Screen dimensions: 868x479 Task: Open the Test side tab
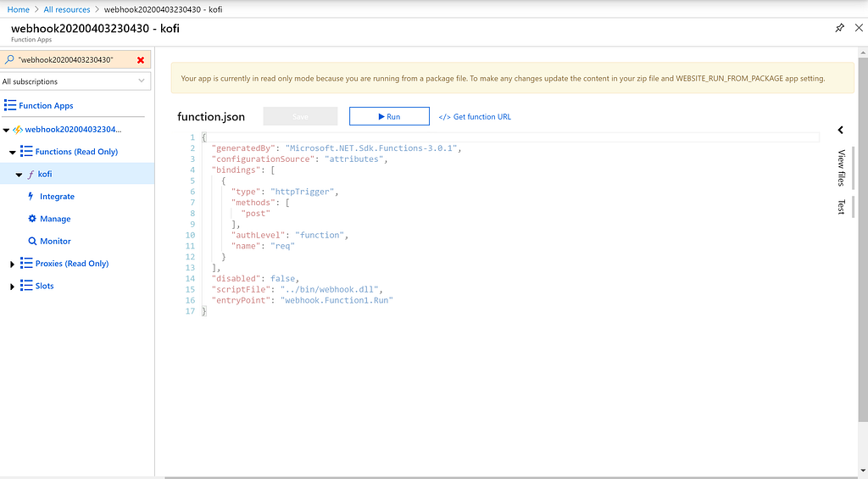tap(842, 207)
